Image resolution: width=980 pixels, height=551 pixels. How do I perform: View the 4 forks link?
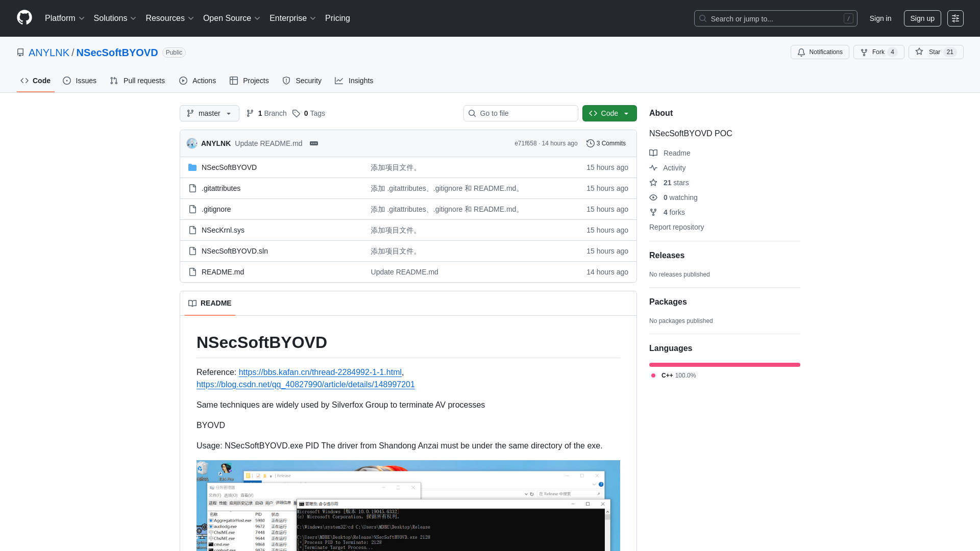click(667, 212)
